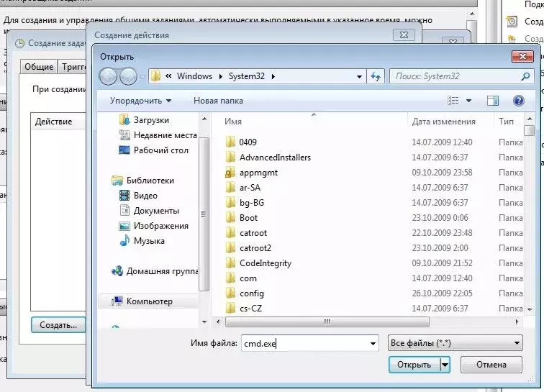Expand the file name history dropdown
Image resolution: width=544 pixels, height=392 pixels.
pos(373,344)
